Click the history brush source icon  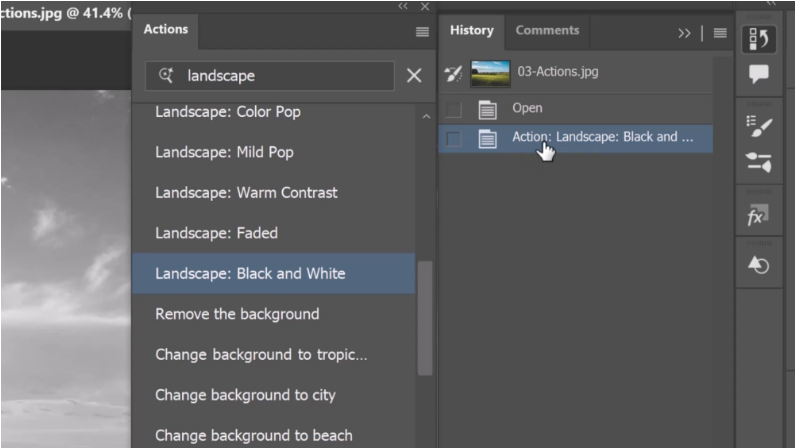pos(453,74)
